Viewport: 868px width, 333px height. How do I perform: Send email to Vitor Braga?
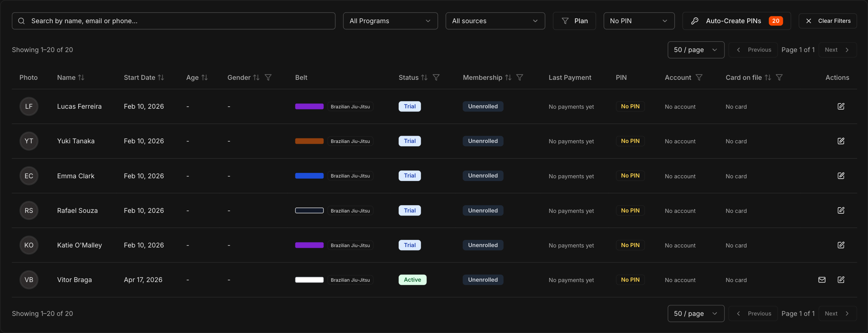822,280
